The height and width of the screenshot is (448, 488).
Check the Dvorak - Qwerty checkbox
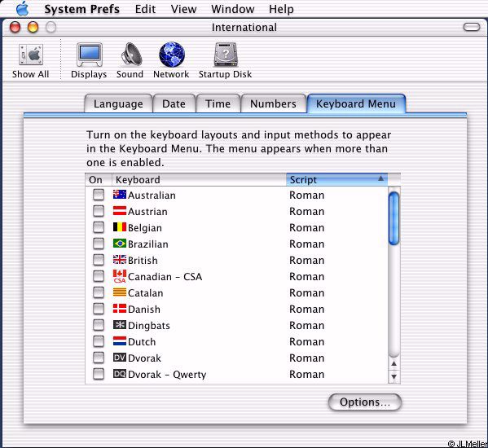pyautogui.click(x=99, y=374)
